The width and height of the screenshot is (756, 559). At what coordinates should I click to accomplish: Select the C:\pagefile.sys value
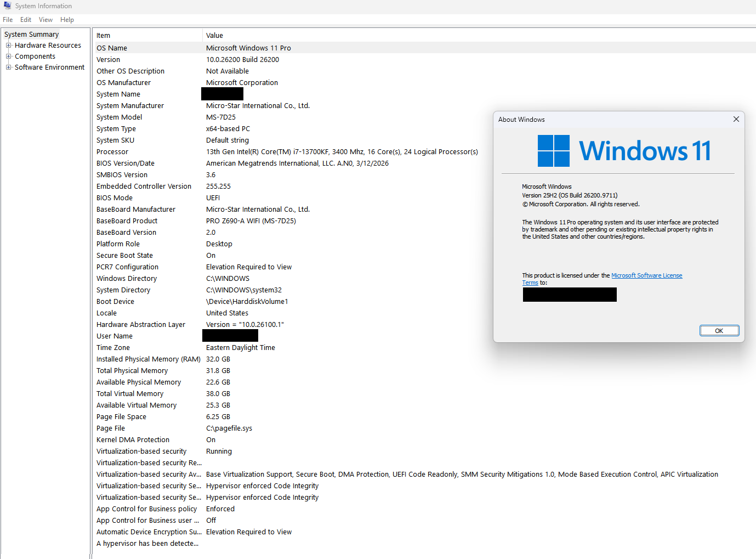(x=229, y=428)
